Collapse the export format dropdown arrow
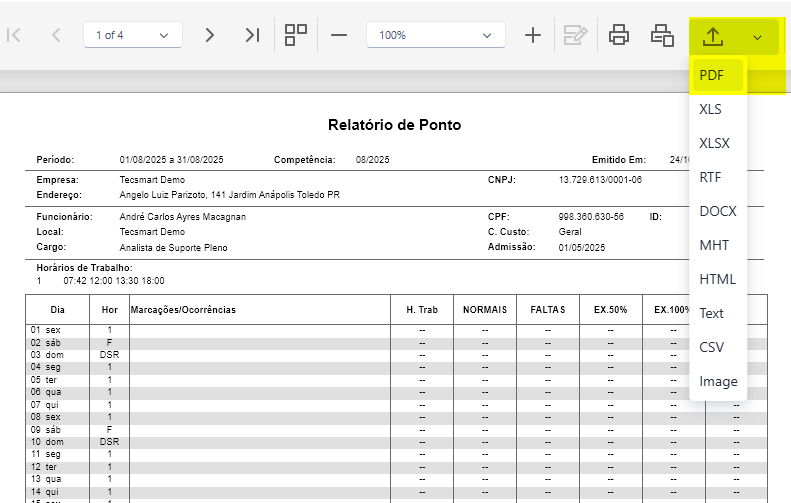The width and height of the screenshot is (791, 503). click(757, 37)
